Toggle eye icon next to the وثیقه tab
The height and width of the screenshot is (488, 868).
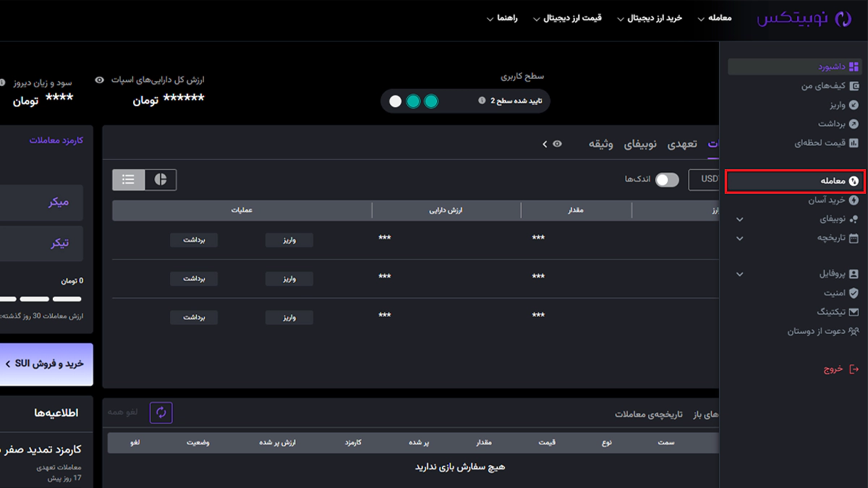[557, 144]
